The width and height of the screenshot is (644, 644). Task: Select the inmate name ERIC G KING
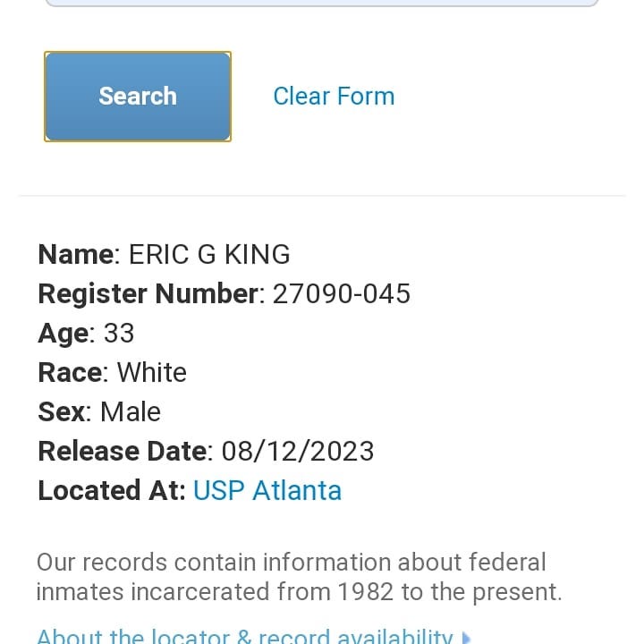click(209, 254)
